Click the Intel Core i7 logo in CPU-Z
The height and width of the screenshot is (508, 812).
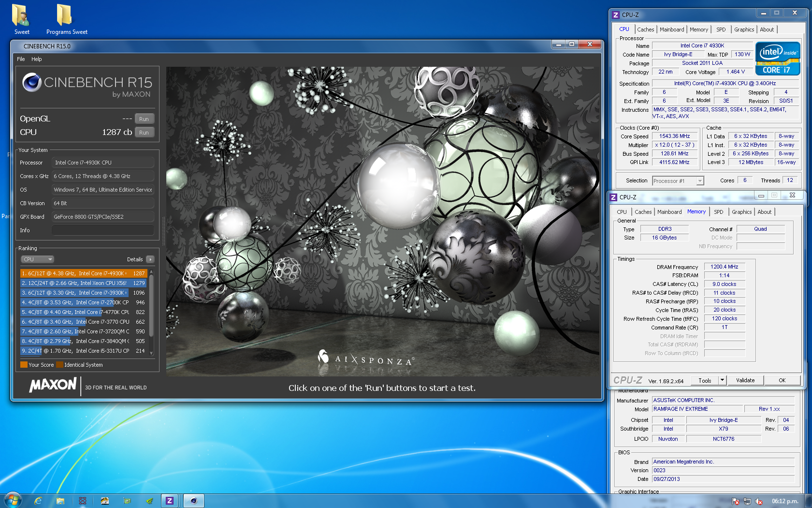(778, 59)
